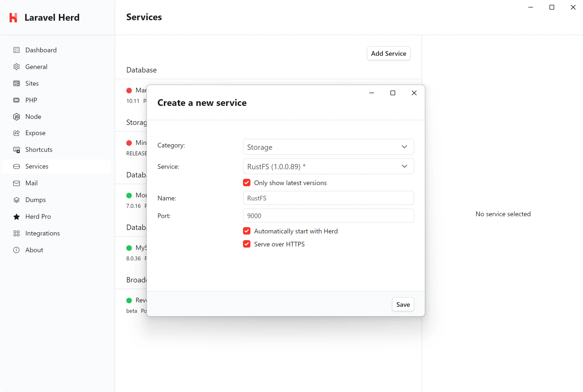
Task: Open the Mail envelope icon in the sidebar
Action: tap(16, 183)
